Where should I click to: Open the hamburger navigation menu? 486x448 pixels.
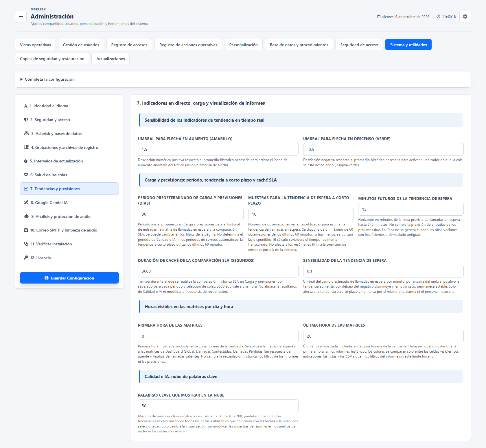[x=21, y=16]
